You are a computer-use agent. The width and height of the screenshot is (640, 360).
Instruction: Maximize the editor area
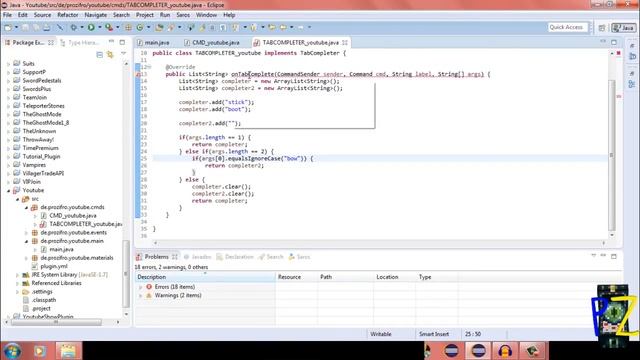point(614,42)
